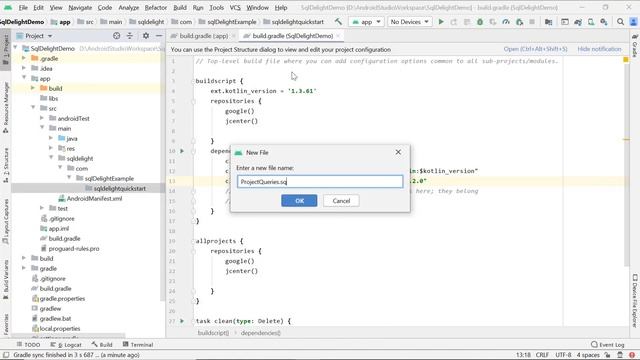Open Resource Manager side panel
The image size is (640, 360).
pos(6,107)
